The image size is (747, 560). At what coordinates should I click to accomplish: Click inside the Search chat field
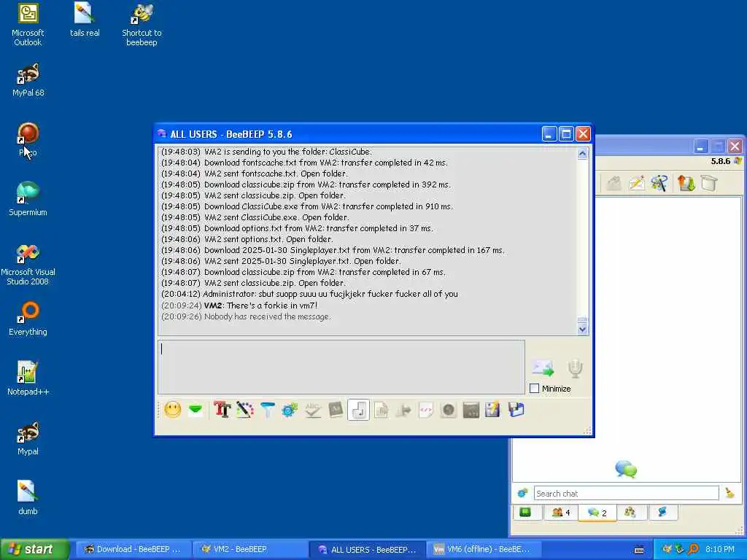[x=626, y=494]
